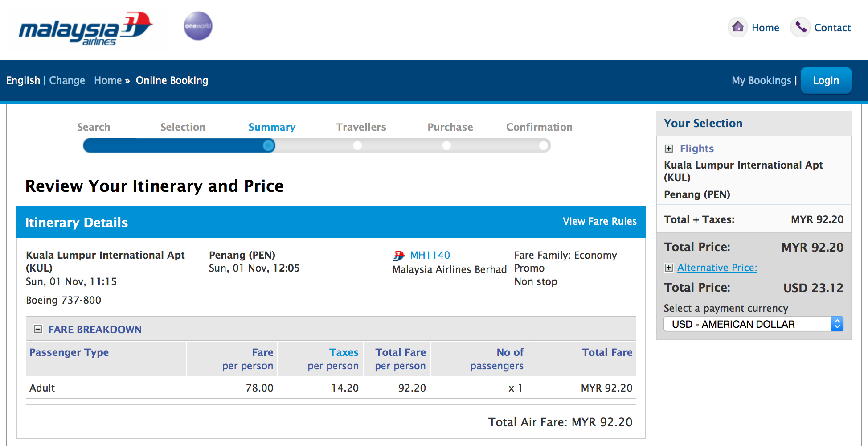The image size is (868, 446).
Task: Click 'Passenger Type' column header
Action: click(69, 352)
